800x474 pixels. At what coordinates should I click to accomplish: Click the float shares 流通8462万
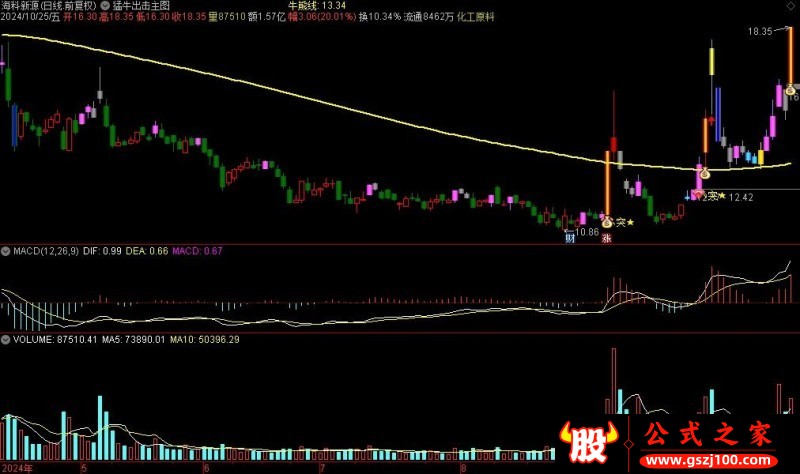coord(429,17)
